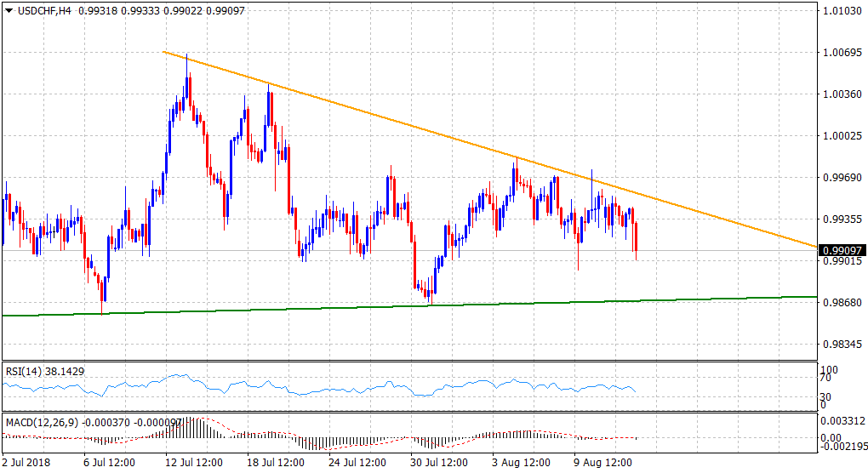This screenshot has width=868, height=473.
Task: Click the 0.98680 price axis label
Action: click(x=841, y=303)
